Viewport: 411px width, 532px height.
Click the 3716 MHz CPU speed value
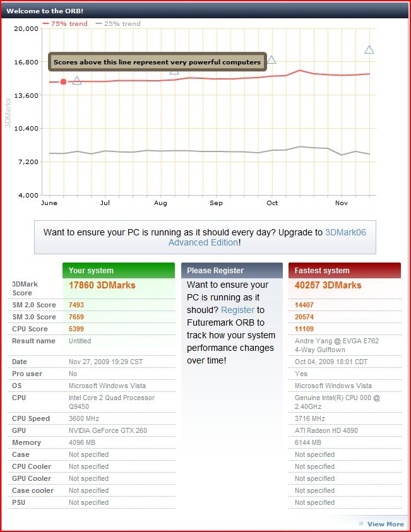point(310,418)
